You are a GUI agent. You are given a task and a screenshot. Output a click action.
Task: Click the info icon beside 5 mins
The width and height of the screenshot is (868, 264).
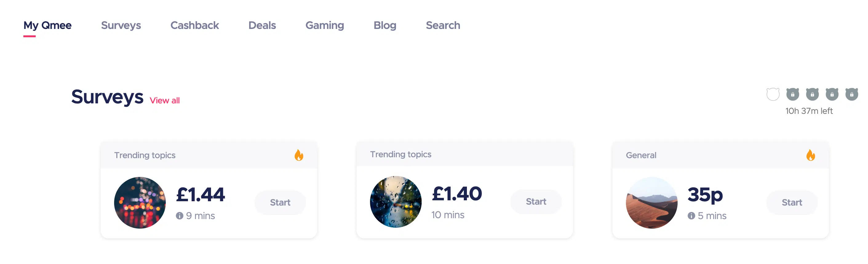[x=692, y=215]
